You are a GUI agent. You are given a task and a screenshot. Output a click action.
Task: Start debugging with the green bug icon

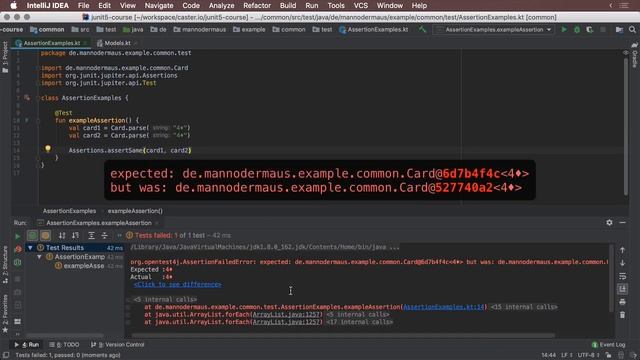(577, 29)
